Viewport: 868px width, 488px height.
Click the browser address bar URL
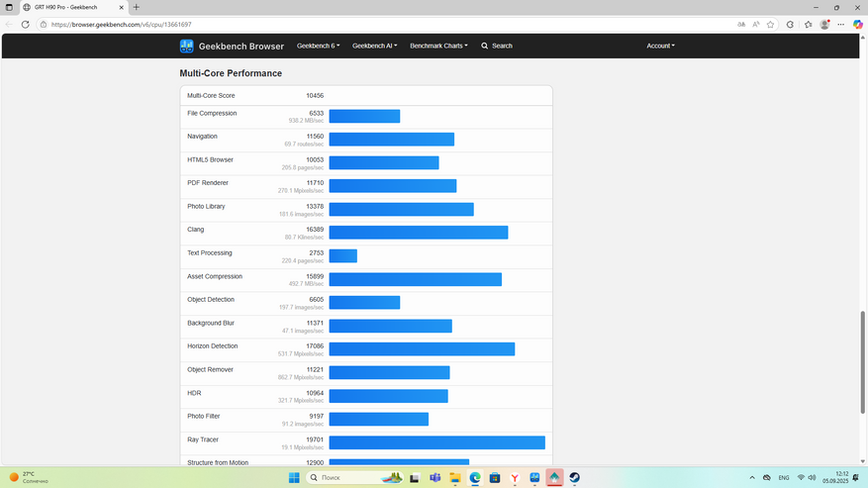click(x=121, y=25)
